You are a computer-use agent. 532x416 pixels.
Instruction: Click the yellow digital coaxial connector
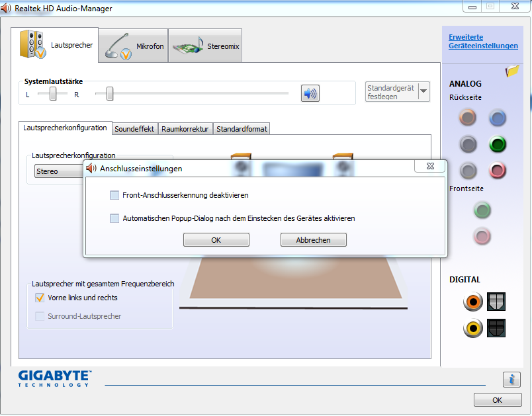coord(473,328)
